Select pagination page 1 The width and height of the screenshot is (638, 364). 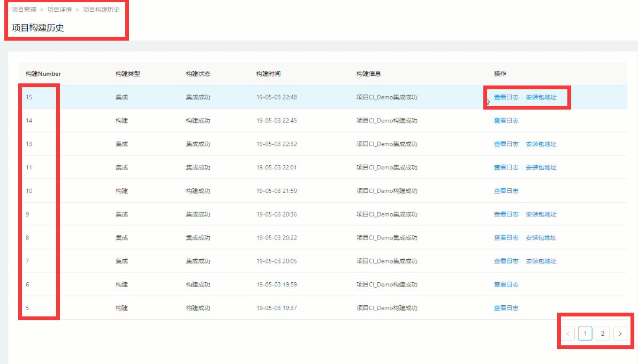[x=585, y=334]
